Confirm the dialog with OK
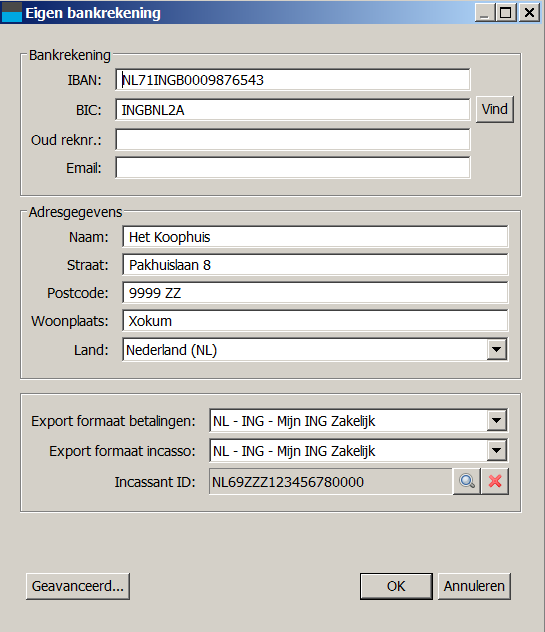 click(x=396, y=586)
